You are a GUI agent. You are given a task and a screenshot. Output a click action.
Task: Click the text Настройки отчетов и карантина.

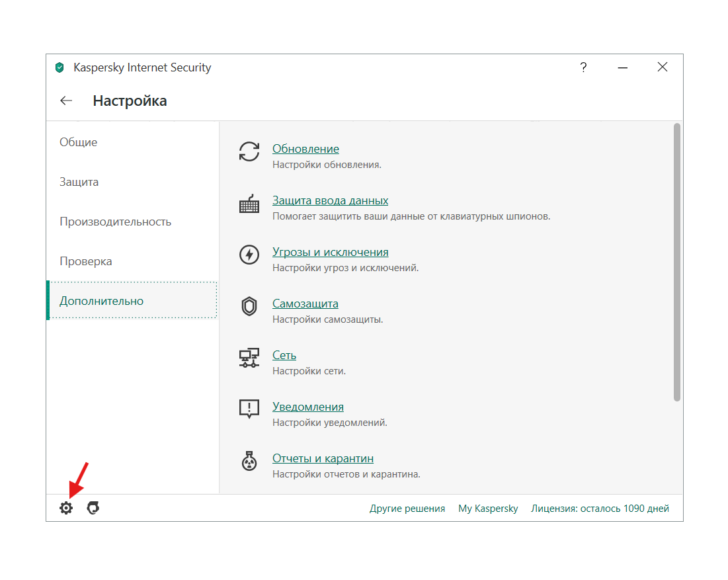(x=346, y=474)
